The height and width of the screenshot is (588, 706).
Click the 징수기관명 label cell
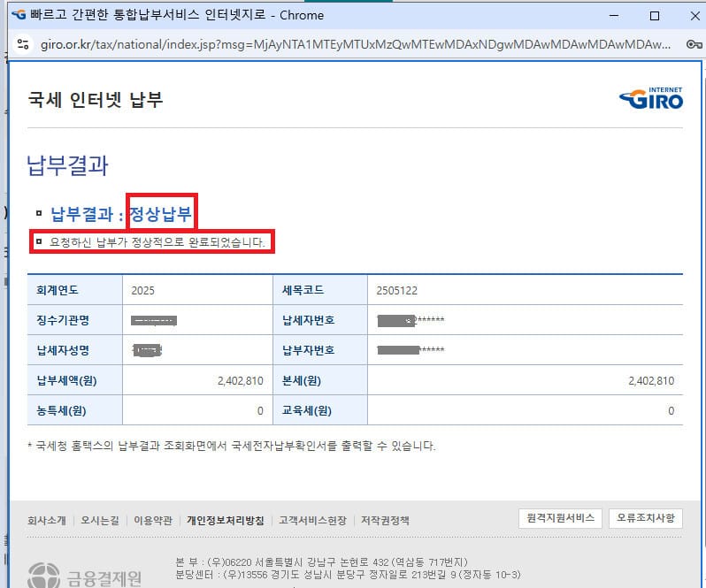click(74, 320)
